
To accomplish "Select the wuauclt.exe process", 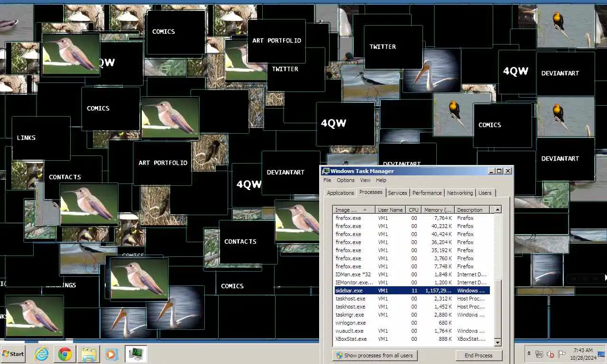I will (412, 331).
